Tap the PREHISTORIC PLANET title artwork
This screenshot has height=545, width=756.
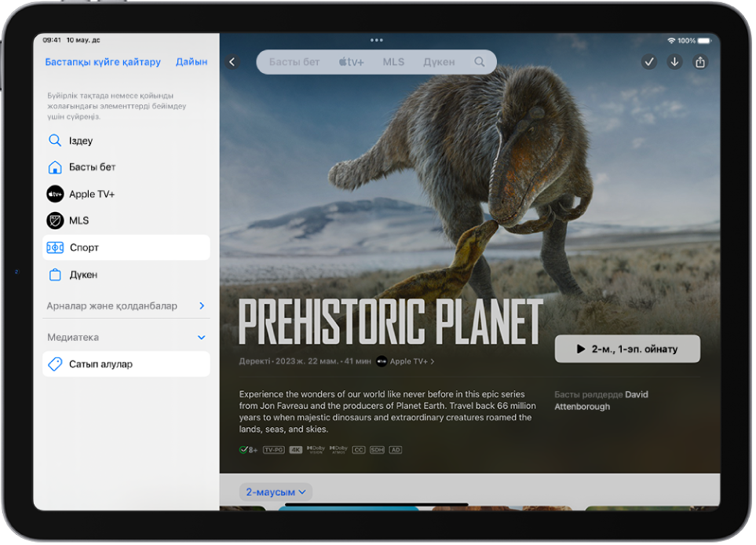390,322
